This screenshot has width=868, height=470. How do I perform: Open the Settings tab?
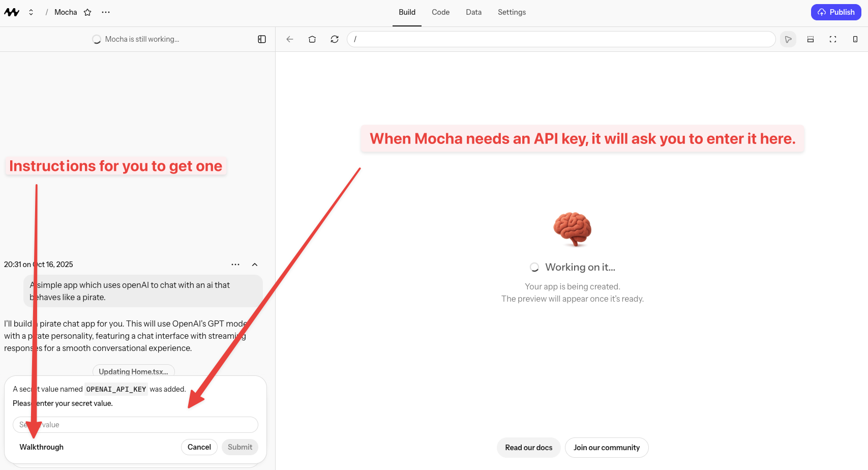click(x=512, y=12)
